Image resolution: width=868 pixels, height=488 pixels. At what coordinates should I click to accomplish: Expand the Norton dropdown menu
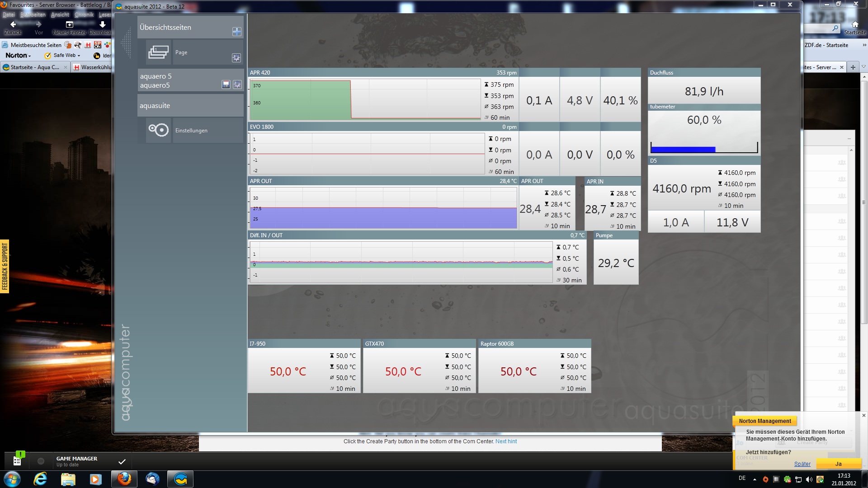click(19, 56)
